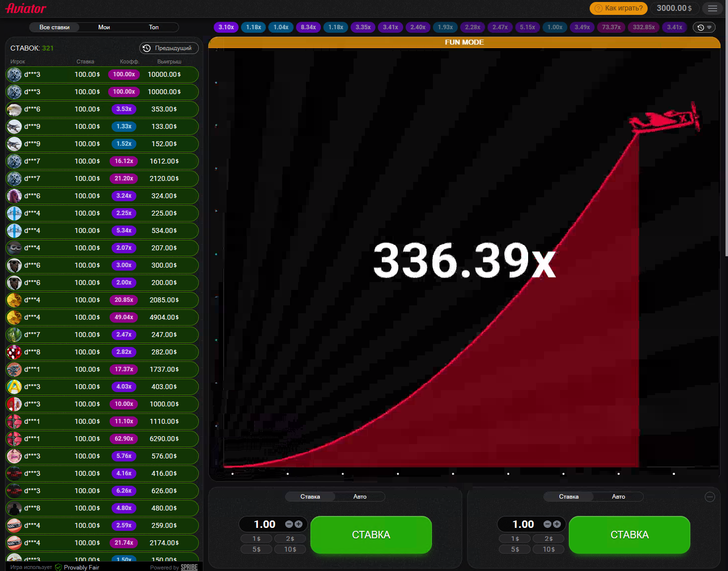
Task: Select 10$ quick amount in right panel
Action: [548, 549]
